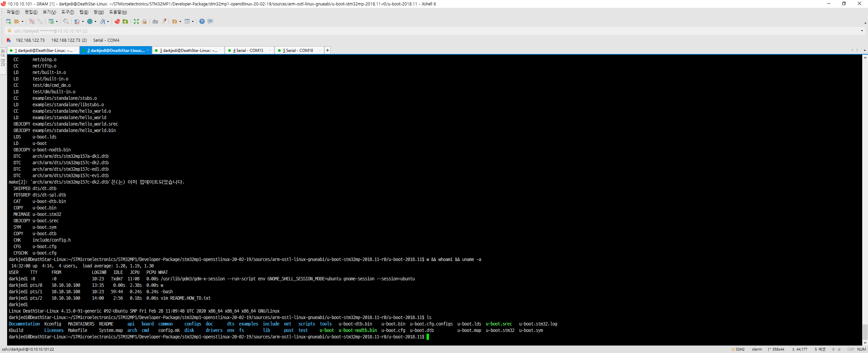Switch to tab 4 Serial - COM13
This screenshot has height=353, width=868.
tap(250, 51)
